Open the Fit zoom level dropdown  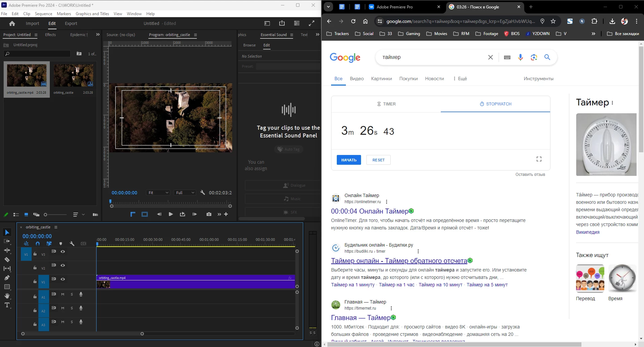[158, 193]
